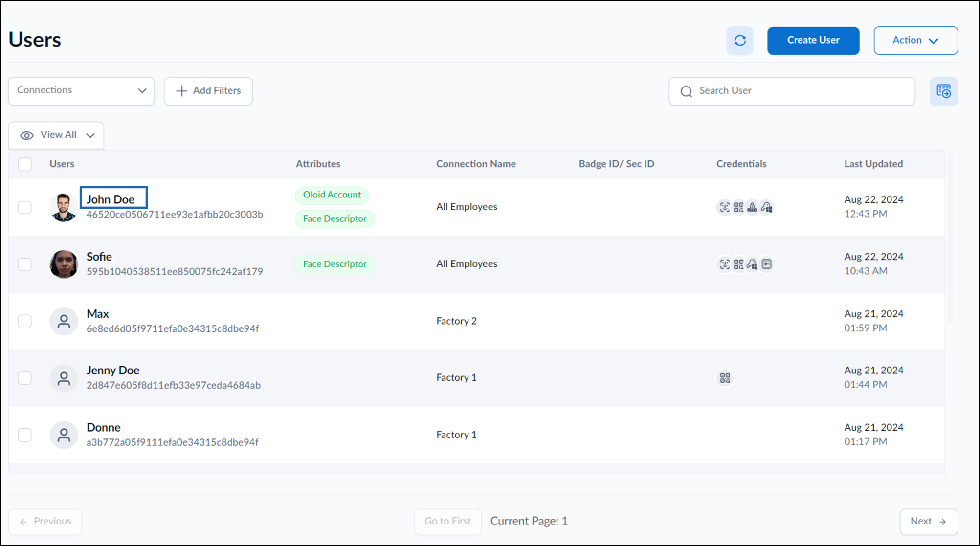Tick the select-all checkbox in table header
Viewport: 980px width, 546px height.
tap(24, 164)
